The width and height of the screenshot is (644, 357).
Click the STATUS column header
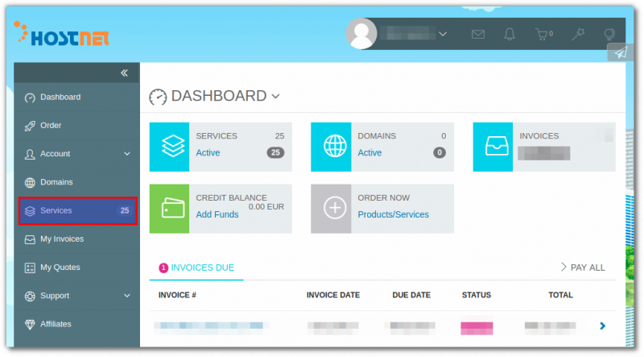tap(477, 295)
